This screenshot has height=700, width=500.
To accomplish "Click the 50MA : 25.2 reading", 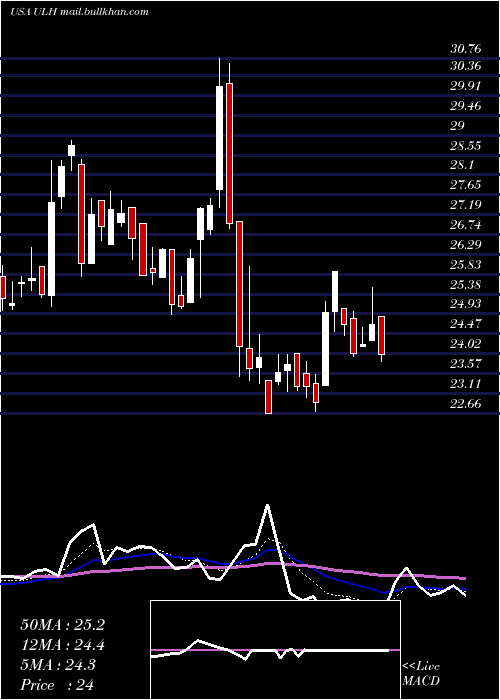I will [x=62, y=625].
